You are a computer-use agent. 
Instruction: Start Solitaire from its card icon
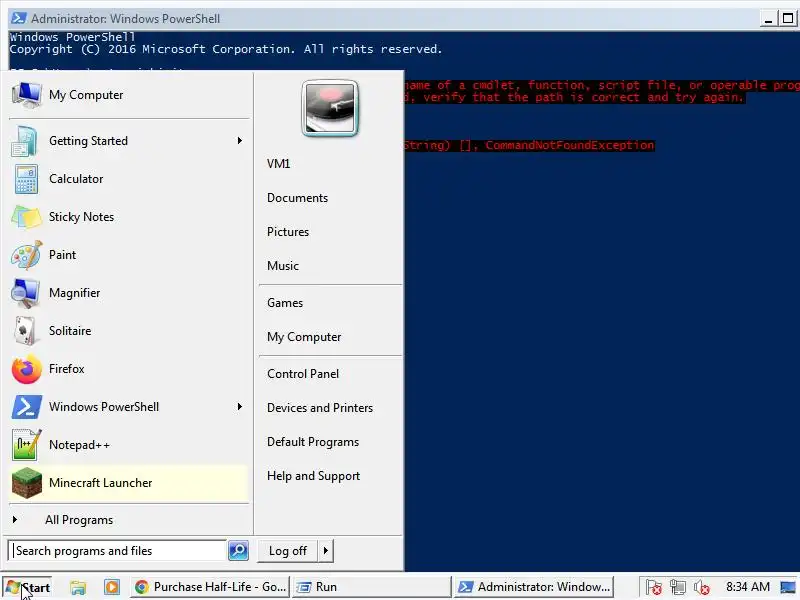tap(24, 331)
